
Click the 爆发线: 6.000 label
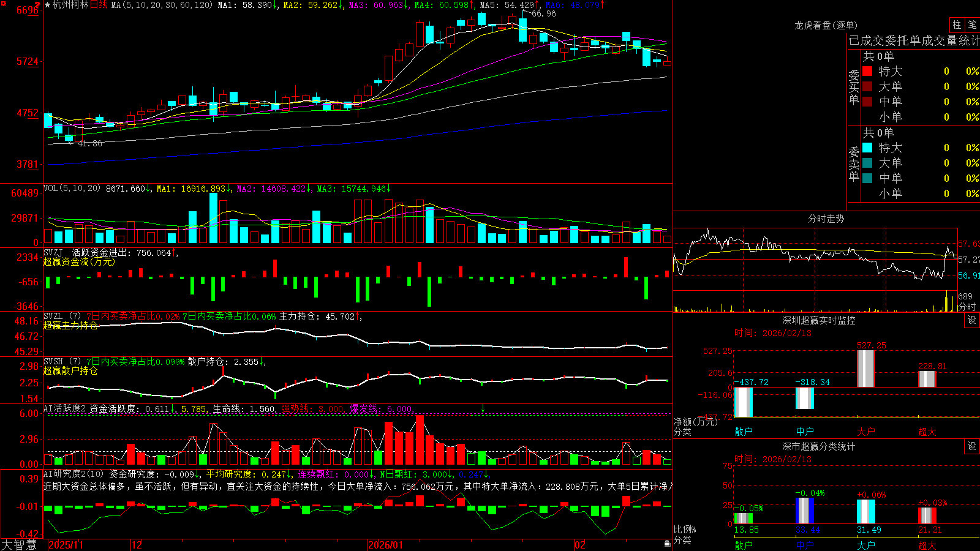pyautogui.click(x=382, y=408)
